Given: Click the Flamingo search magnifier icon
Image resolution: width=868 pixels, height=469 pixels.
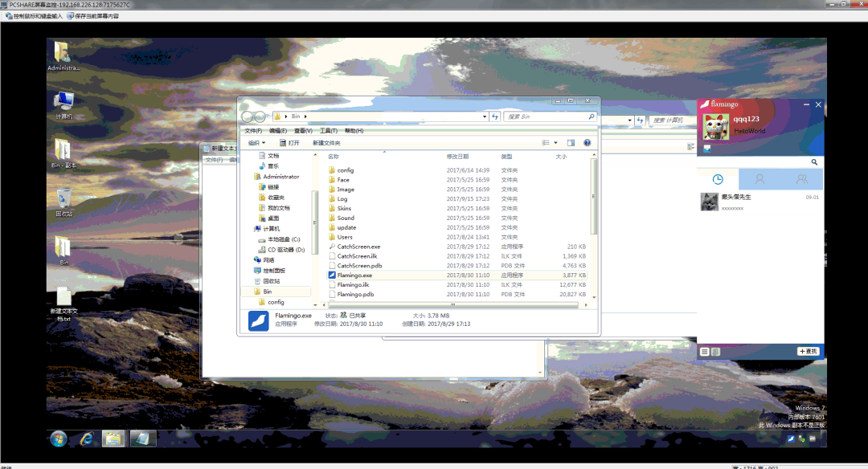Looking at the screenshot, I should (814, 162).
